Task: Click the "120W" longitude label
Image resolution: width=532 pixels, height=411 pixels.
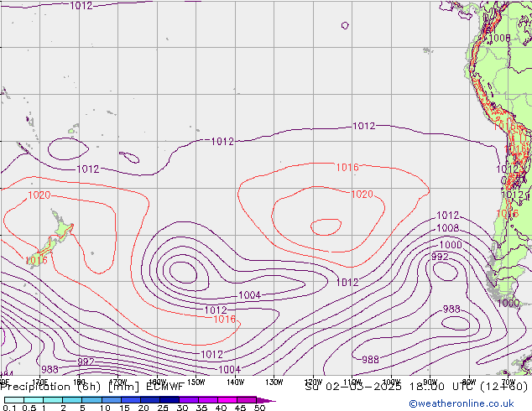Action: [x=313, y=382]
